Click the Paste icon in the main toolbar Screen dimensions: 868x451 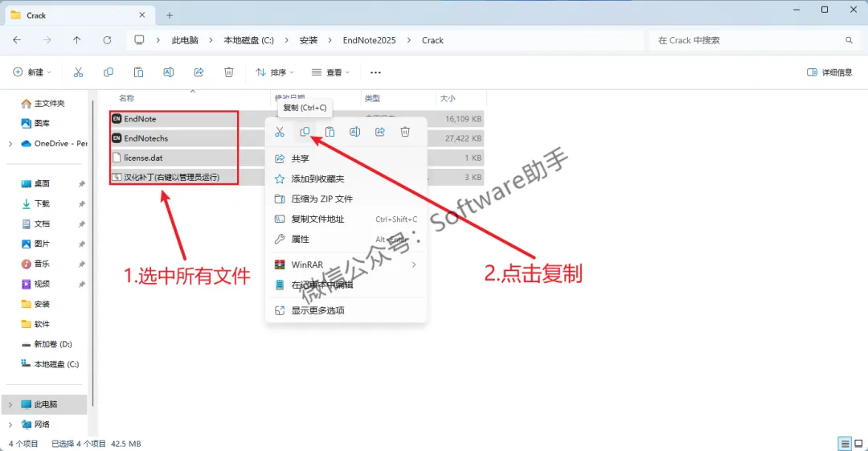click(x=138, y=72)
